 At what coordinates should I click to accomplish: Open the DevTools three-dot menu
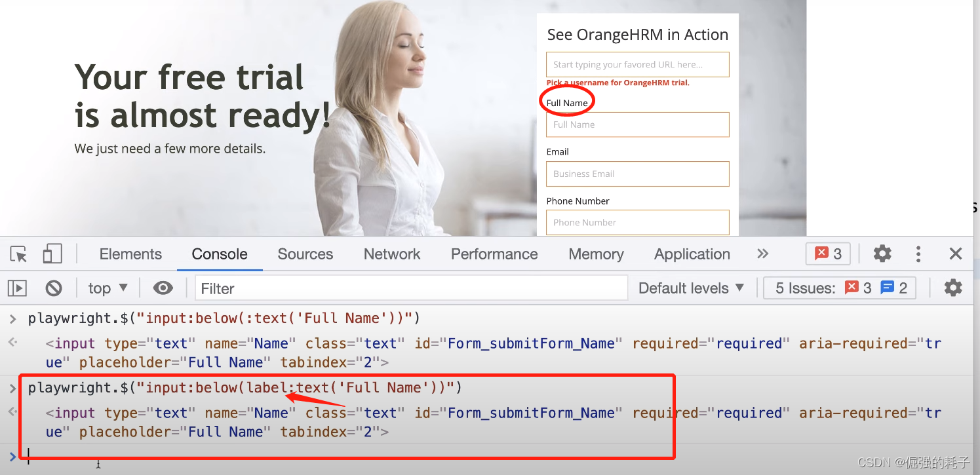click(x=918, y=254)
